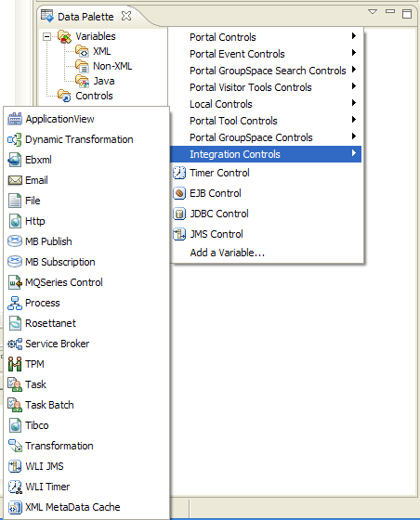Minimize the Data Palette view

[390, 11]
